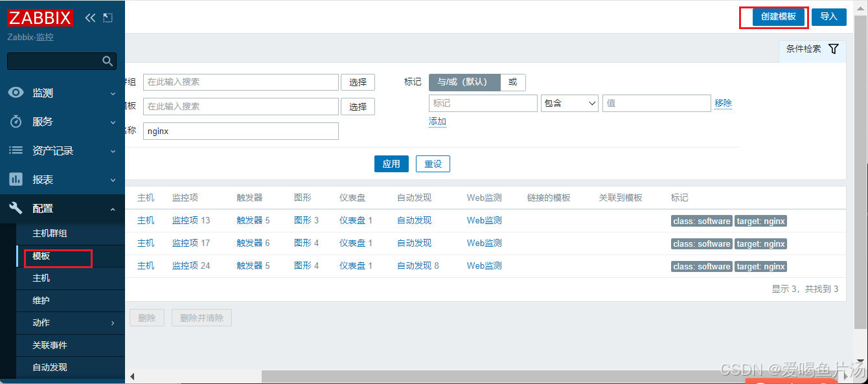Click 选择 beside host group field
The image size is (868, 384).
click(x=358, y=82)
